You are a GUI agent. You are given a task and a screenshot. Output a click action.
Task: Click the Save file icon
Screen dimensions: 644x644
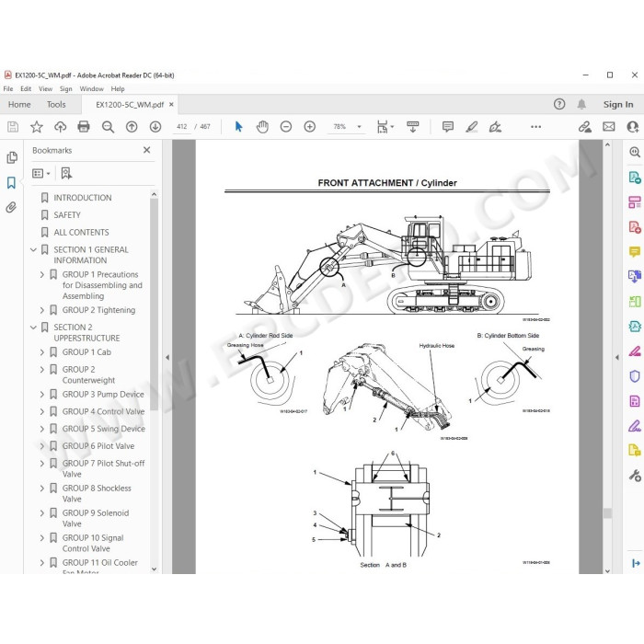(x=13, y=127)
